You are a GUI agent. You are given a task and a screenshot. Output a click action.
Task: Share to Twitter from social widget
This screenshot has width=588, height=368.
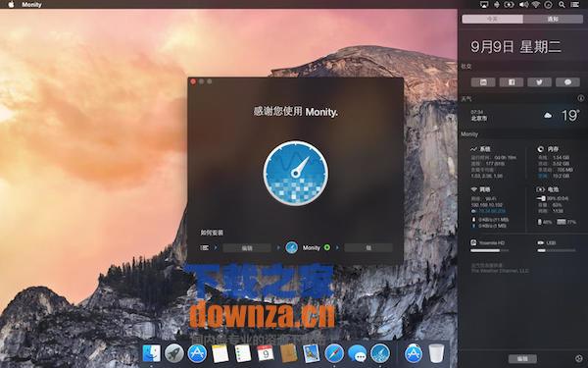click(539, 82)
